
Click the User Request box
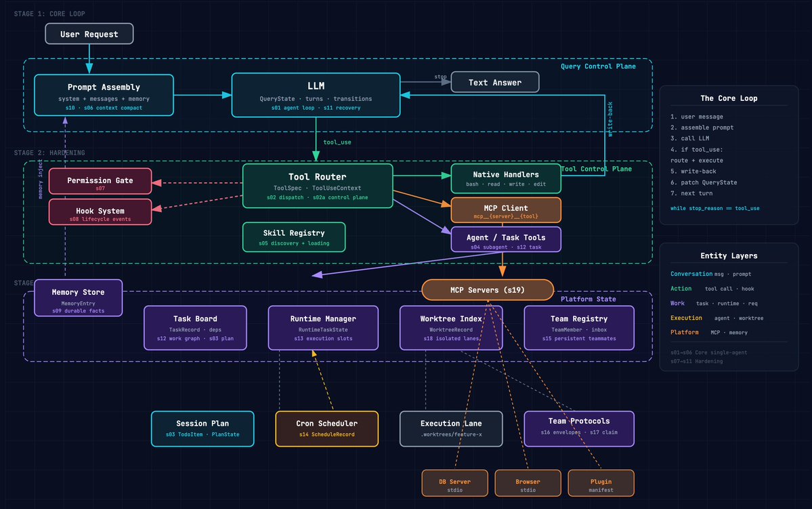89,33
